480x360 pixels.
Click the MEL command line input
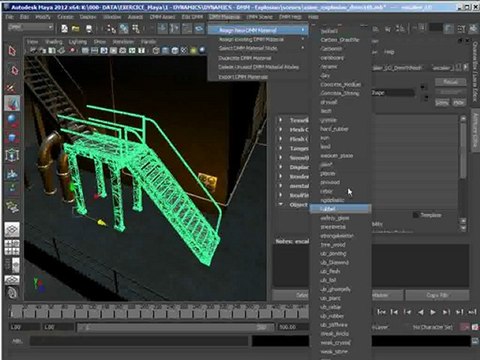pyautogui.click(x=139, y=341)
